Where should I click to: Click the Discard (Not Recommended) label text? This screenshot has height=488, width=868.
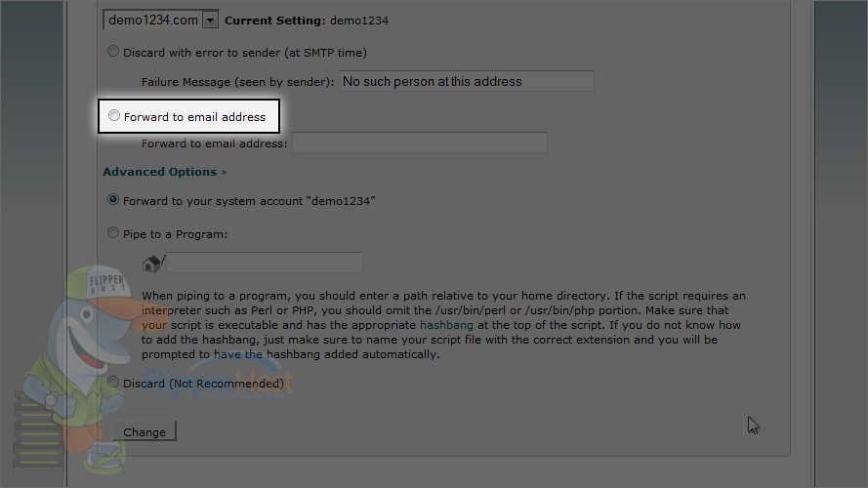[203, 384]
